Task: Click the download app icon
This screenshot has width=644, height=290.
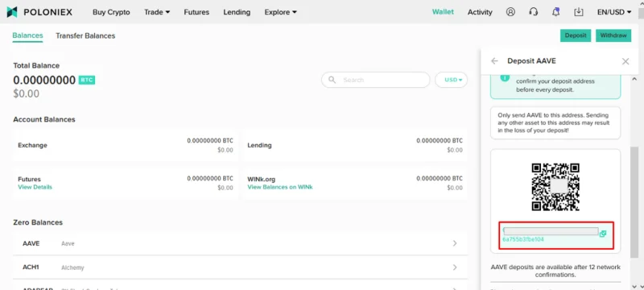Action: tap(578, 12)
